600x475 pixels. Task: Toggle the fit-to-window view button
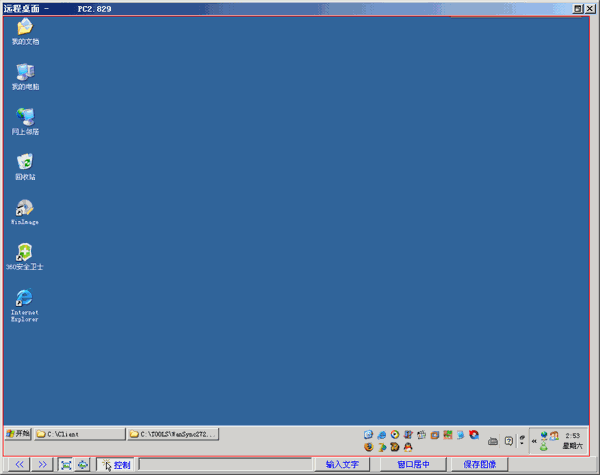pyautogui.click(x=65, y=465)
